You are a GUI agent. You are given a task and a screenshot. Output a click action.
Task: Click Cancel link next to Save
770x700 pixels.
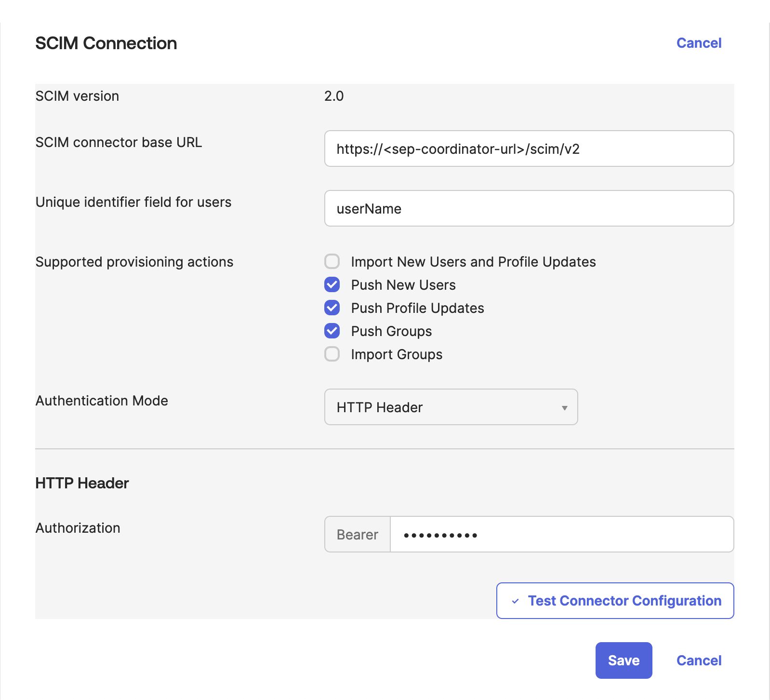pyautogui.click(x=699, y=660)
